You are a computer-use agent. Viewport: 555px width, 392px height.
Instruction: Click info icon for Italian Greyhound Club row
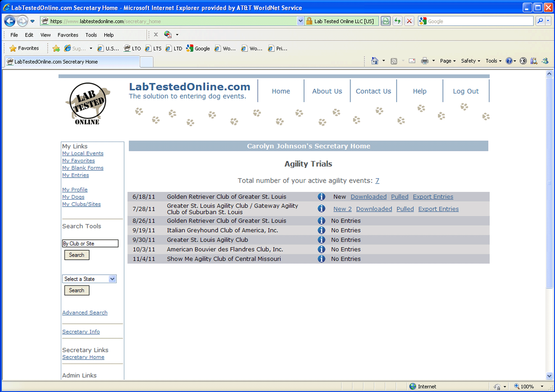[x=321, y=230]
